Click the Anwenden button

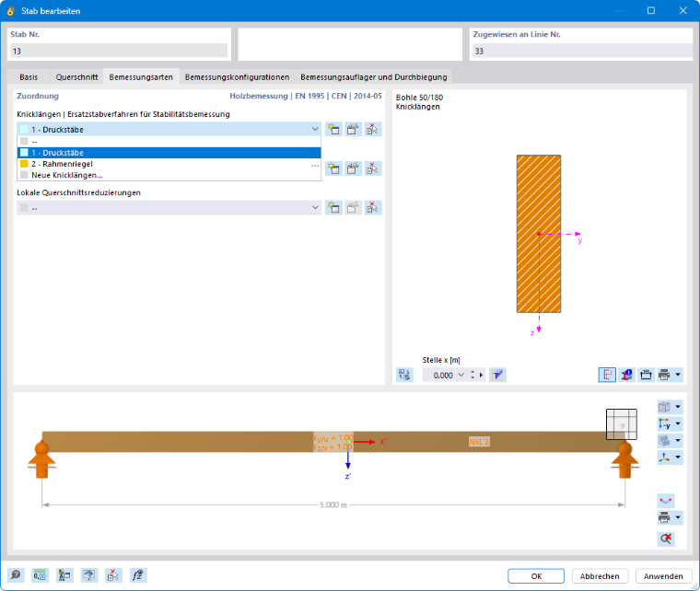click(663, 576)
